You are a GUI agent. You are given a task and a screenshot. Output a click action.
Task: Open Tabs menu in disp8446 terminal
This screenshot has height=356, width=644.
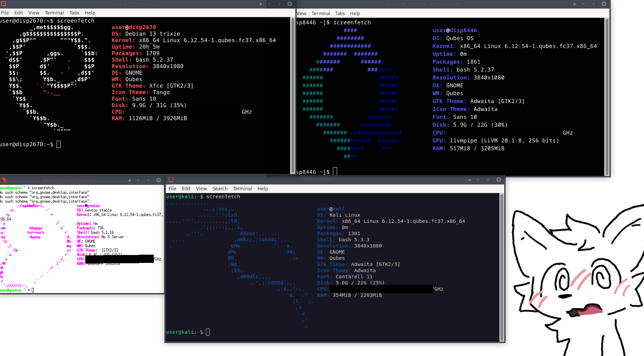340,13
